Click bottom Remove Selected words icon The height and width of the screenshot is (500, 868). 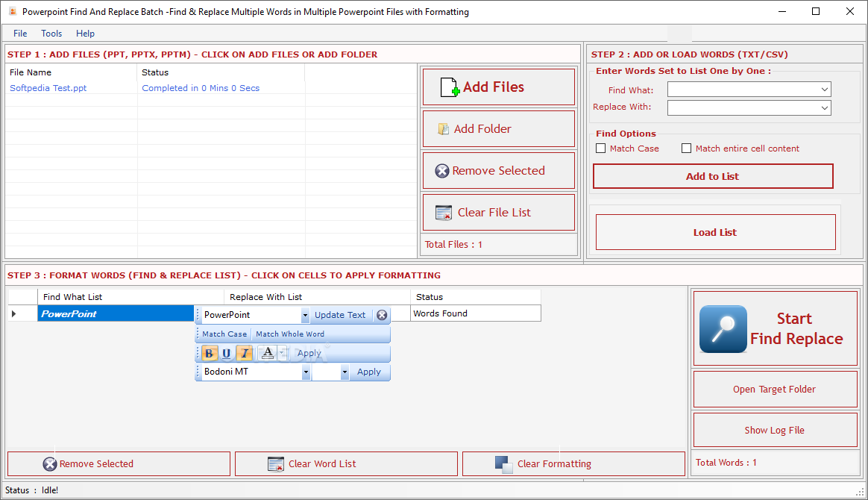click(50, 464)
